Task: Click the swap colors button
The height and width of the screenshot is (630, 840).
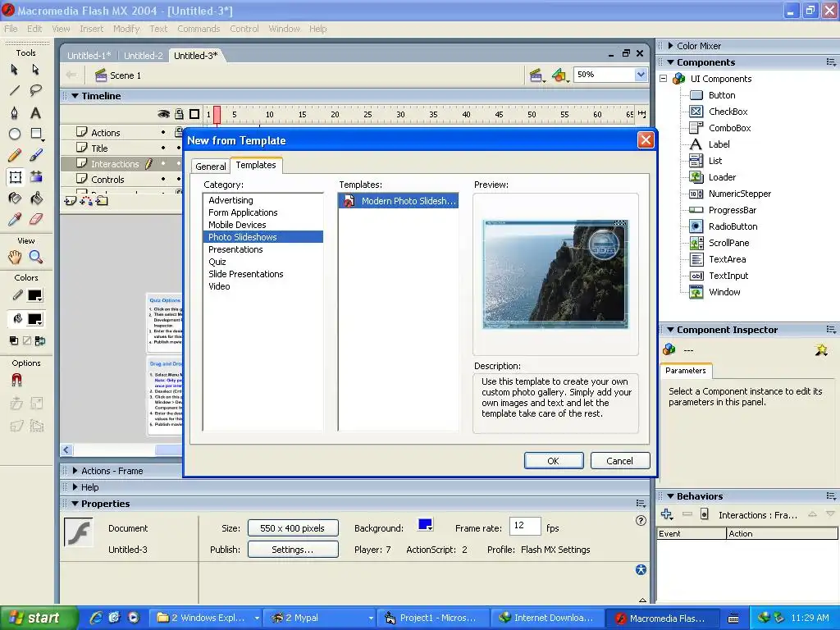Action: [41, 340]
